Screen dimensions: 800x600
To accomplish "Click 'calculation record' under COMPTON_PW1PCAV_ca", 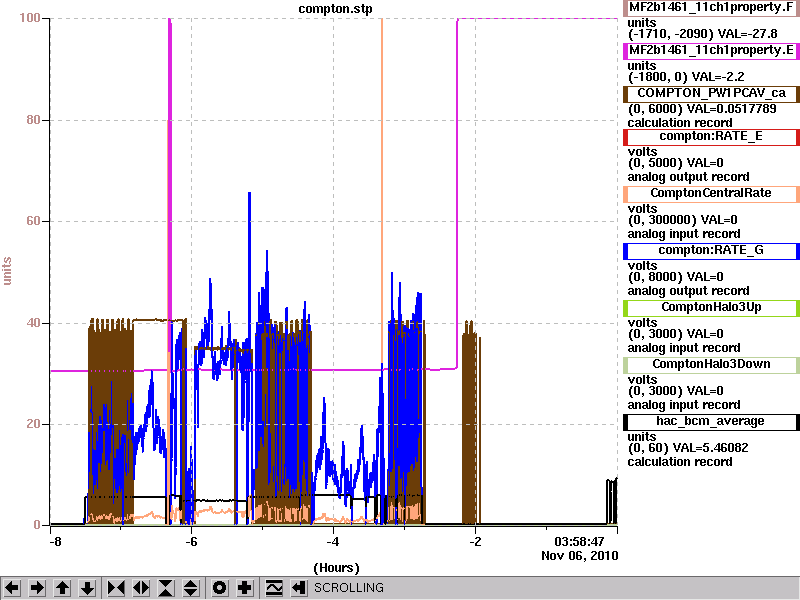I will [x=680, y=123].
